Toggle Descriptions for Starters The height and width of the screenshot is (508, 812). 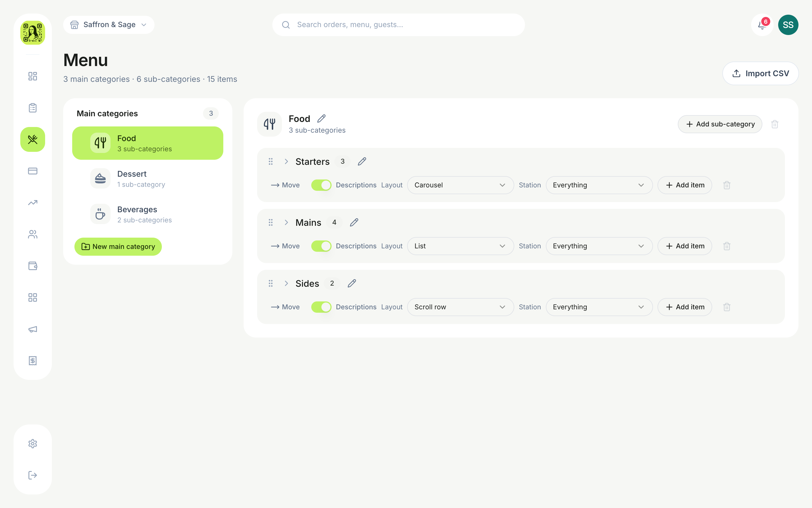[x=321, y=185]
